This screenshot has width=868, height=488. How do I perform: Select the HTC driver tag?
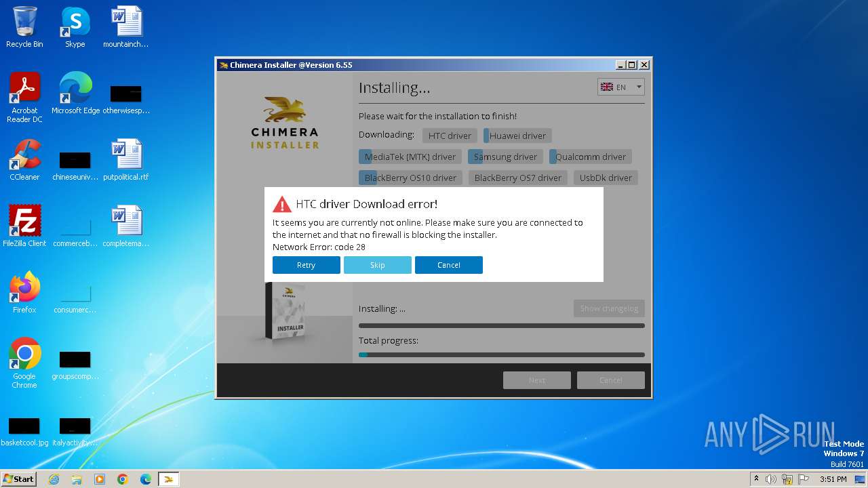pyautogui.click(x=450, y=136)
